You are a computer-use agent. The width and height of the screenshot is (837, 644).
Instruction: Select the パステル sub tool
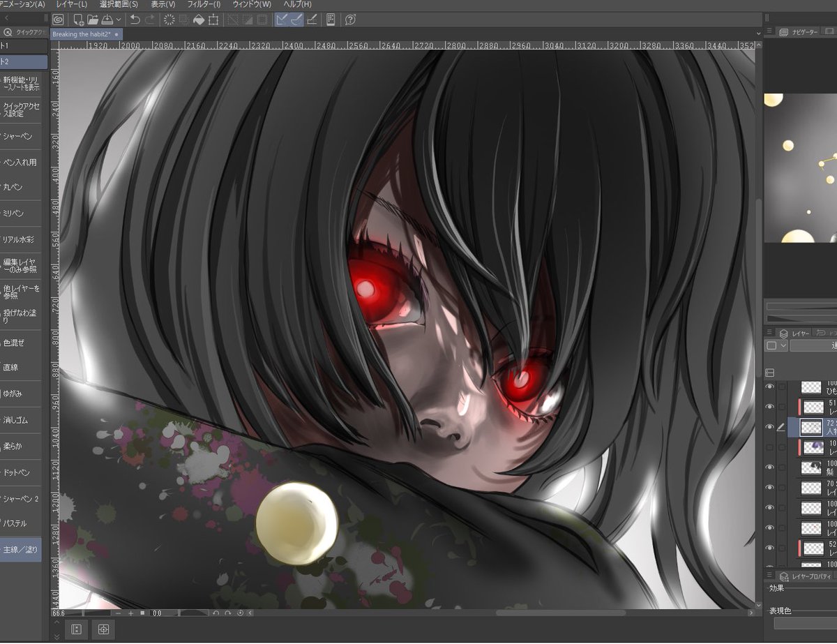(20, 523)
